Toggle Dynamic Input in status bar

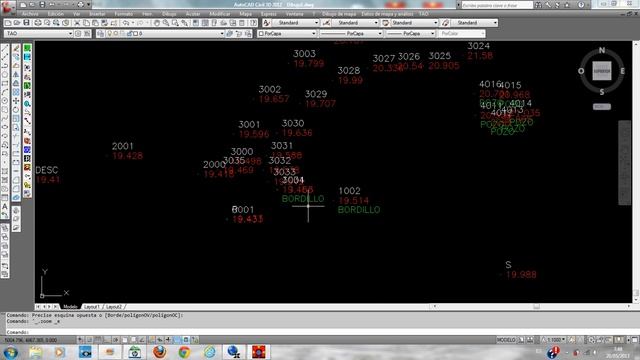point(160,340)
